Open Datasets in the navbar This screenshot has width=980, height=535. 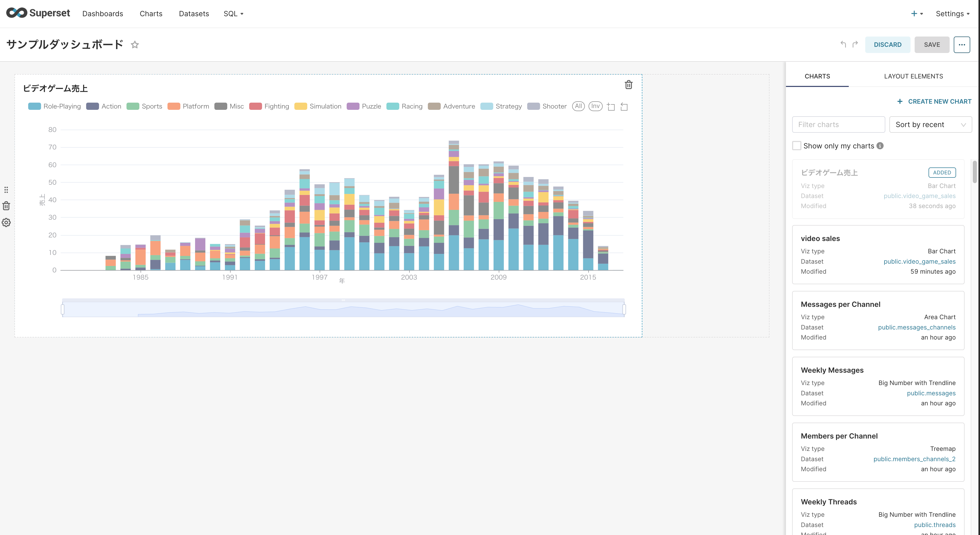click(x=194, y=14)
